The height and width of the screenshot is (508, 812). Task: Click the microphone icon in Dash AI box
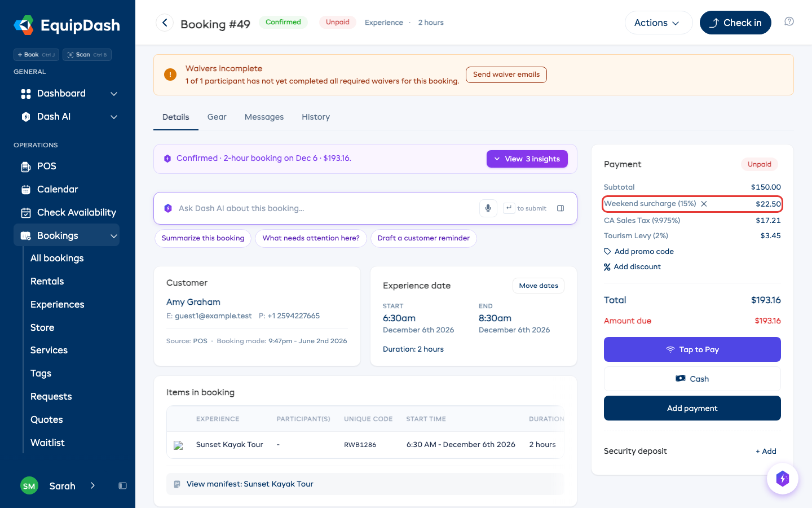[488, 208]
